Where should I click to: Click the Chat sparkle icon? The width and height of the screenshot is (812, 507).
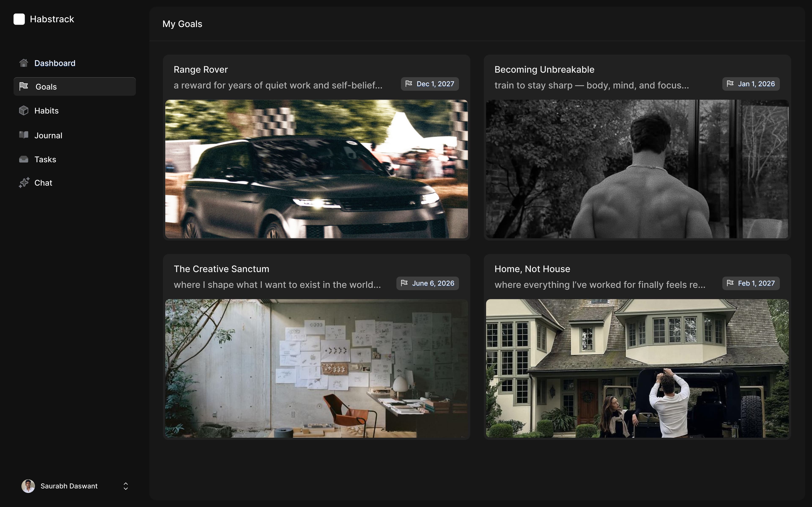[24, 183]
